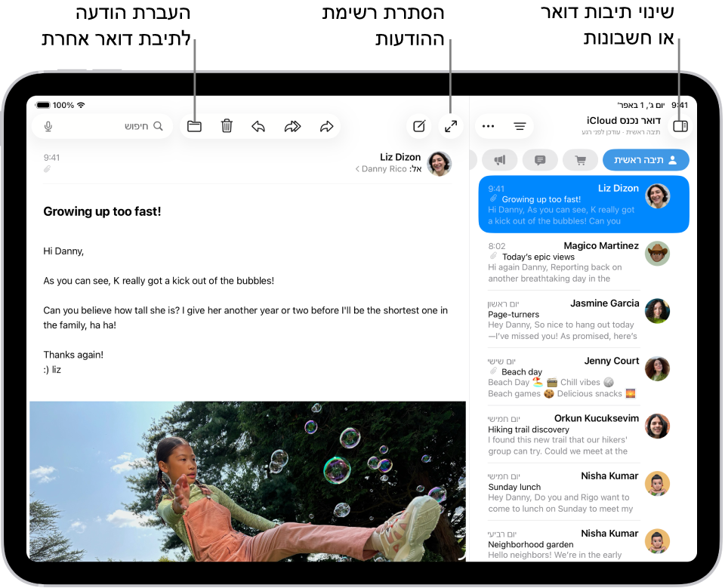The width and height of the screenshot is (725, 588).
Task: Click Jasmine Garcia's avatar in list
Action: [658, 311]
